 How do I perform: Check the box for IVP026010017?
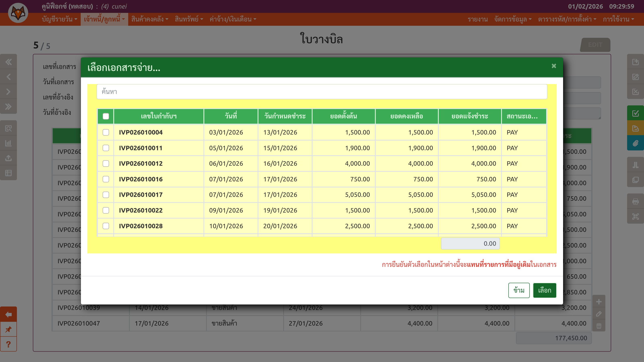(106, 195)
